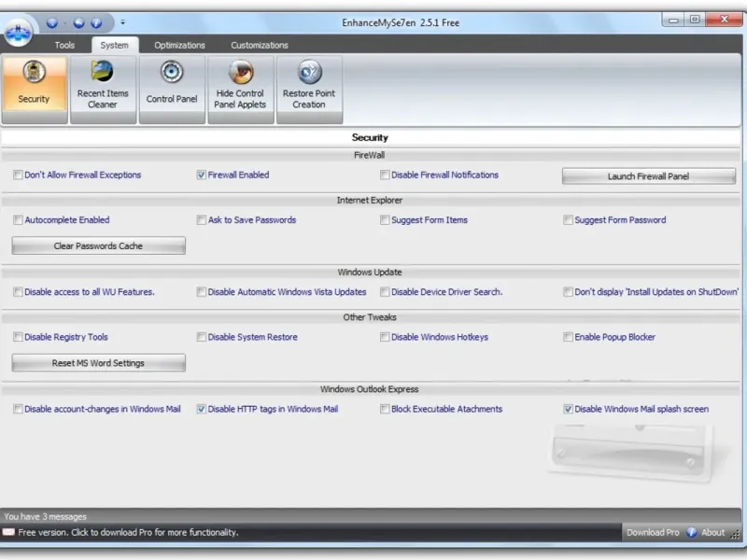The image size is (747, 560).
Task: Minimize the EnhanceMySe7en window
Action: (673, 20)
